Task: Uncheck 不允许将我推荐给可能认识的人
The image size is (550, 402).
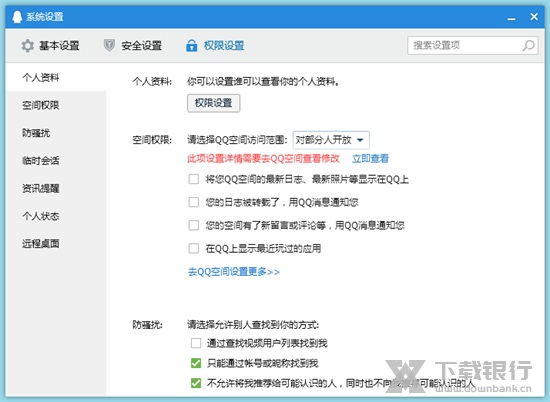Action: pyautogui.click(x=196, y=383)
